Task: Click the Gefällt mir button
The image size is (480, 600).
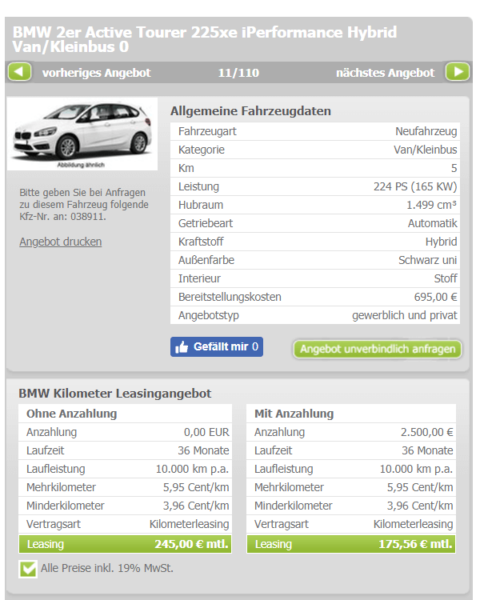Action: tap(217, 347)
